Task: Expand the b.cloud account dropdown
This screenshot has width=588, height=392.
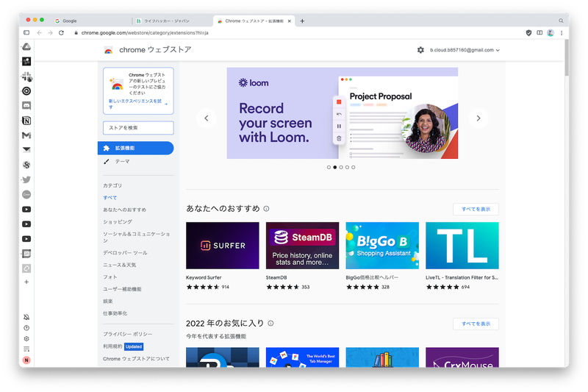Action: (x=465, y=50)
